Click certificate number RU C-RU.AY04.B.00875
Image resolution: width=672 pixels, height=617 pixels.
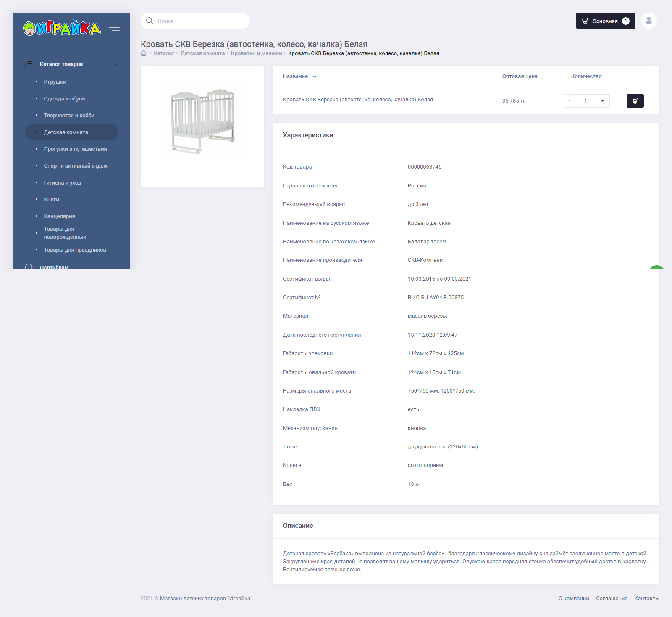click(436, 298)
